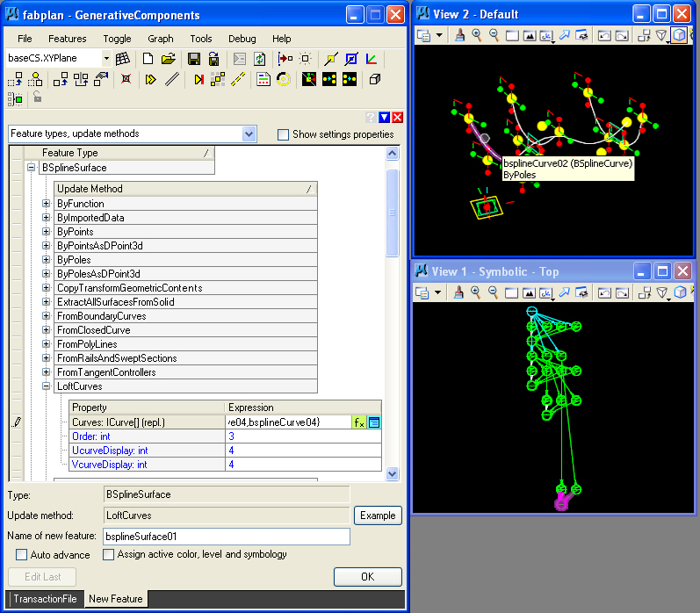
Task: Collapse the LoftCurves update method
Action: [x=46, y=386]
